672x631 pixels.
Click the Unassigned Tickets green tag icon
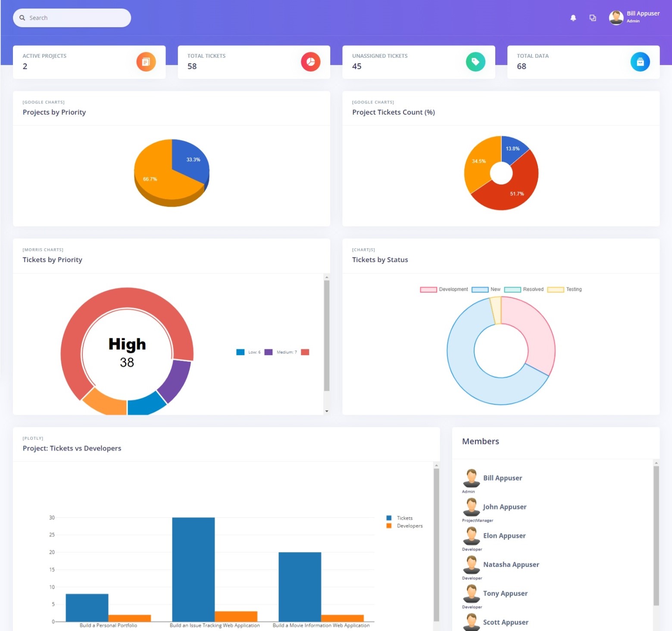tap(475, 62)
